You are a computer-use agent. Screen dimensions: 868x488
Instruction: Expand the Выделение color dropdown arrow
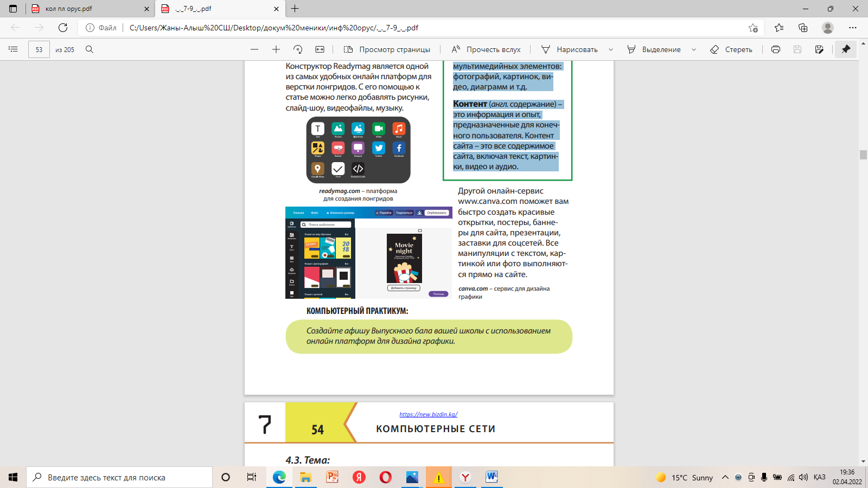coord(694,49)
